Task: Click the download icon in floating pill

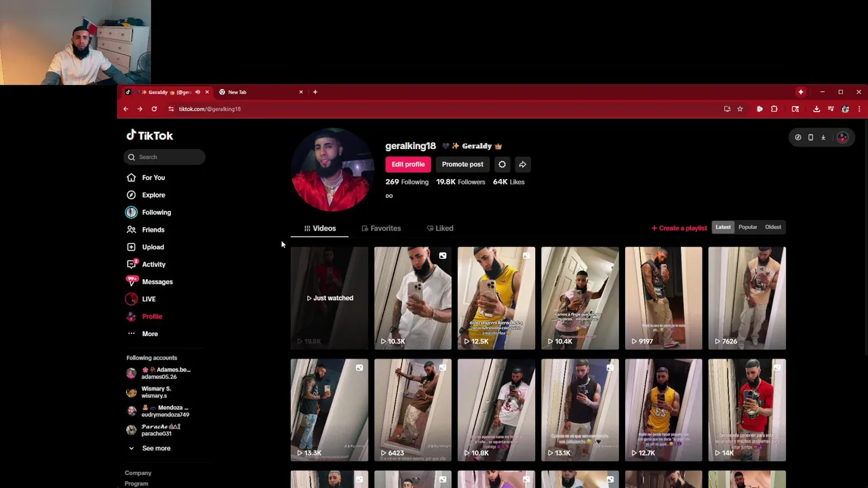Action: coord(823,138)
